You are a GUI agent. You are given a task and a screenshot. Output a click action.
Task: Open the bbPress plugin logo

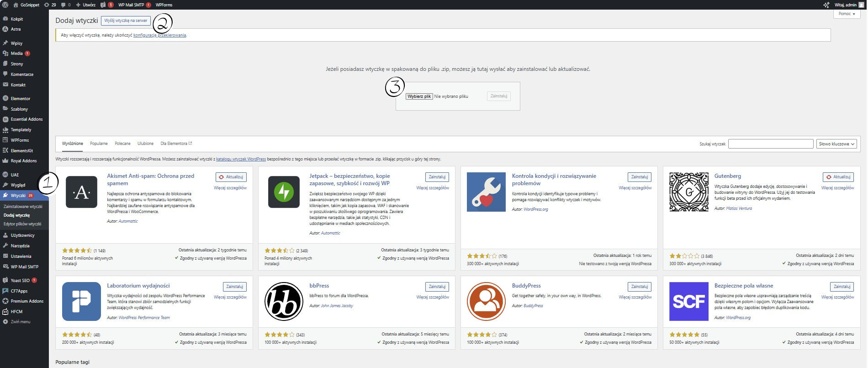284,301
